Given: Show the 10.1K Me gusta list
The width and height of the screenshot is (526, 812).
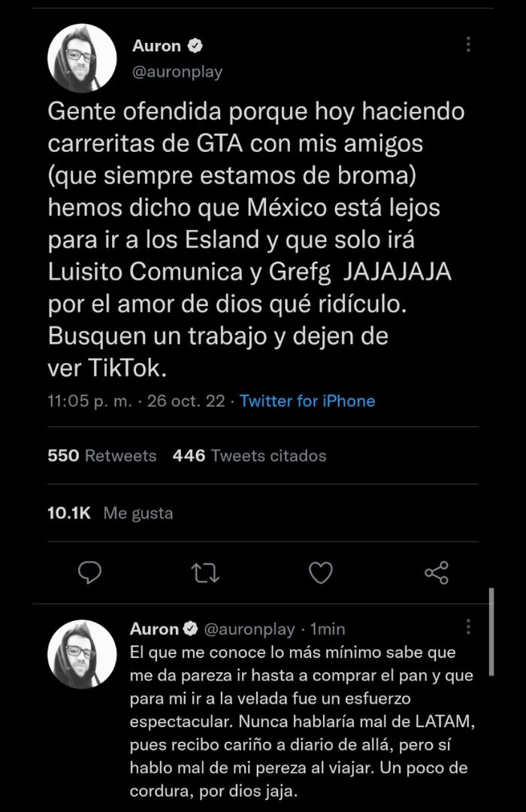Looking at the screenshot, I should [110, 514].
